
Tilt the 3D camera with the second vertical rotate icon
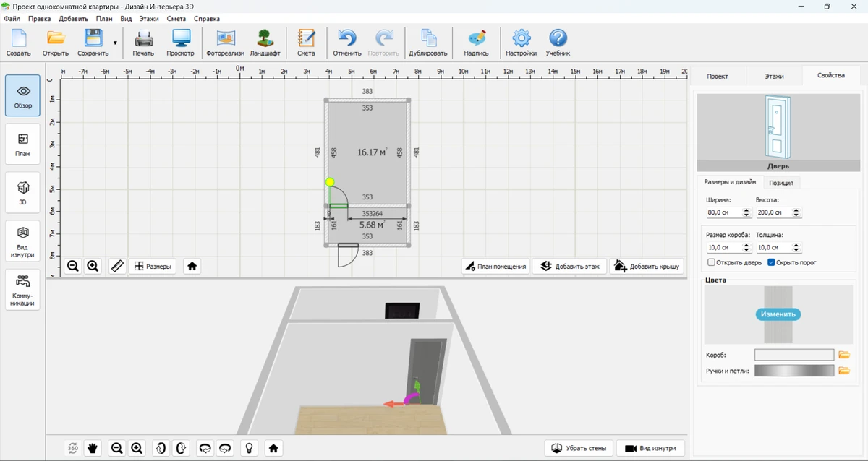tap(181, 448)
